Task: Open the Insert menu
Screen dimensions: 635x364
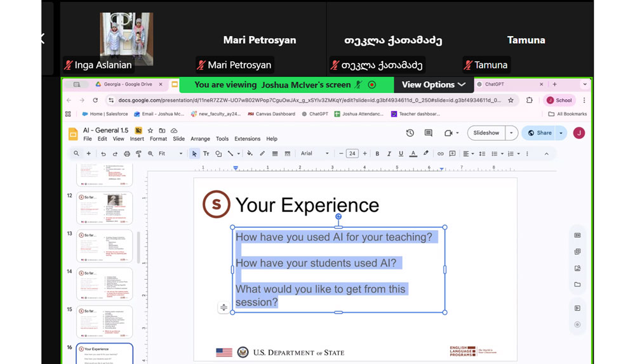Action: coord(137,139)
